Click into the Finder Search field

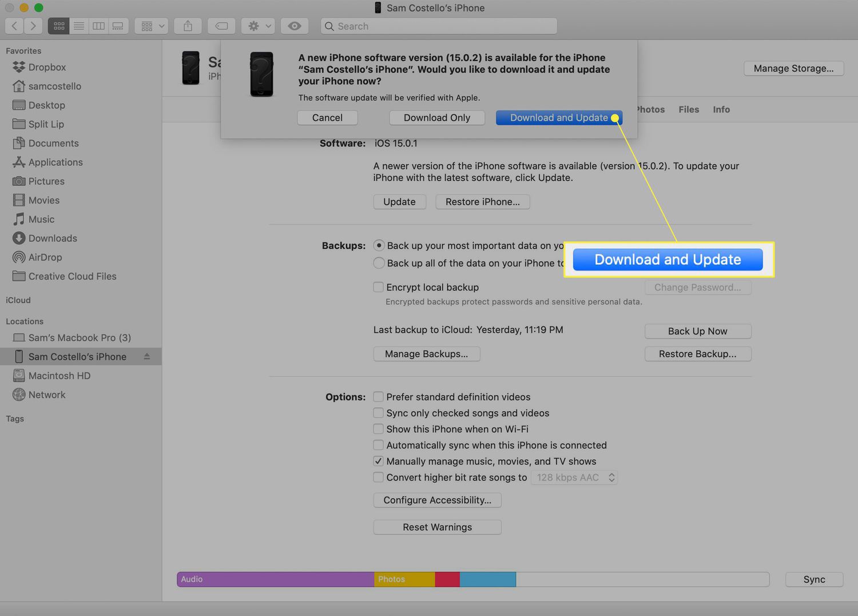click(440, 26)
